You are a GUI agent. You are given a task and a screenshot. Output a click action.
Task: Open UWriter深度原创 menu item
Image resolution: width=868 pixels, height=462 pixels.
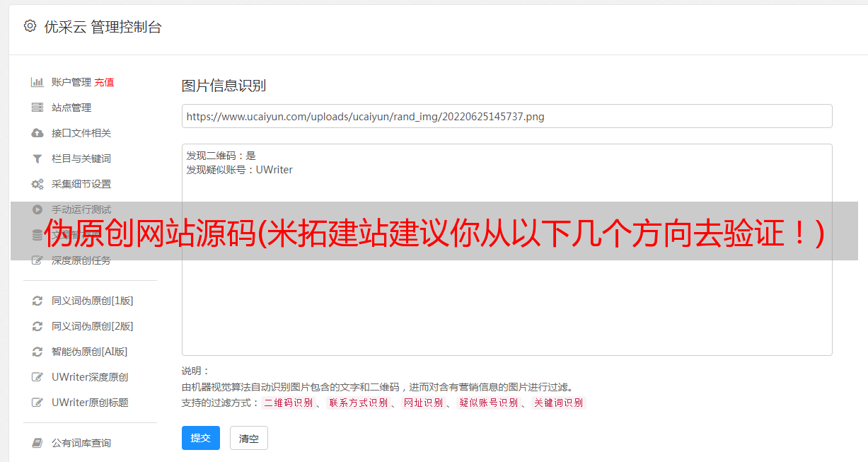coord(90,377)
